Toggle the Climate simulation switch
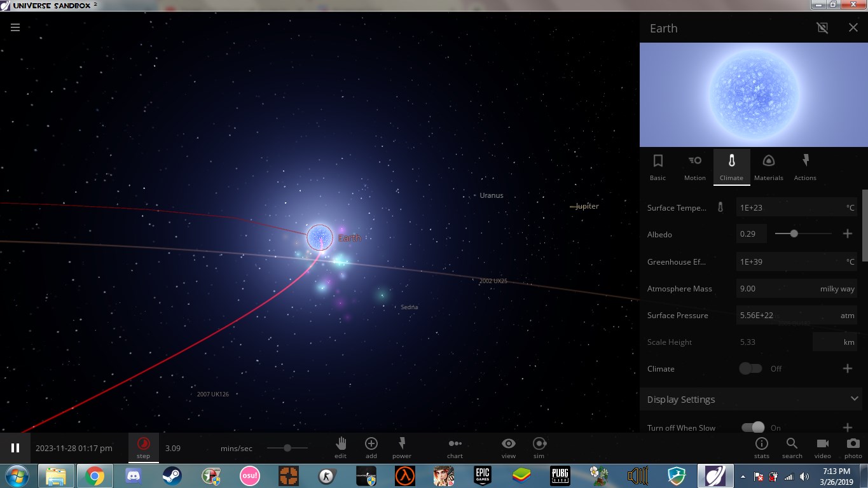The image size is (868, 488). (751, 368)
